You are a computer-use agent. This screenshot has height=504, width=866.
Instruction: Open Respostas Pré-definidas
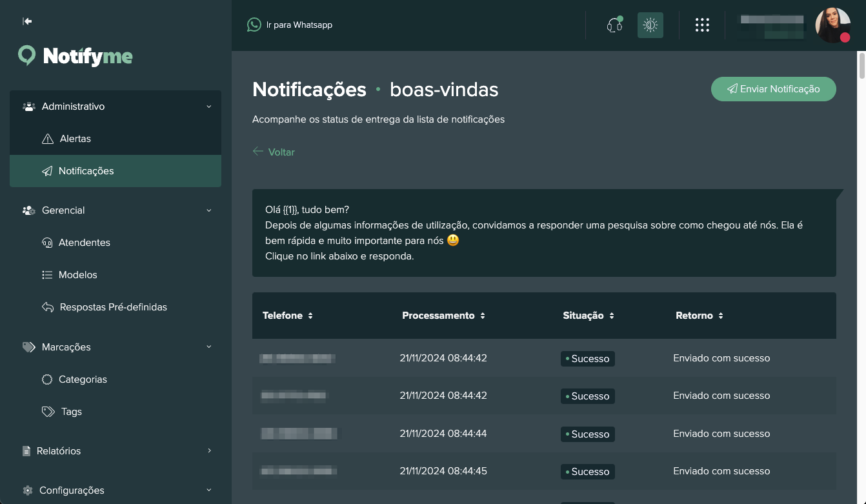[113, 307]
